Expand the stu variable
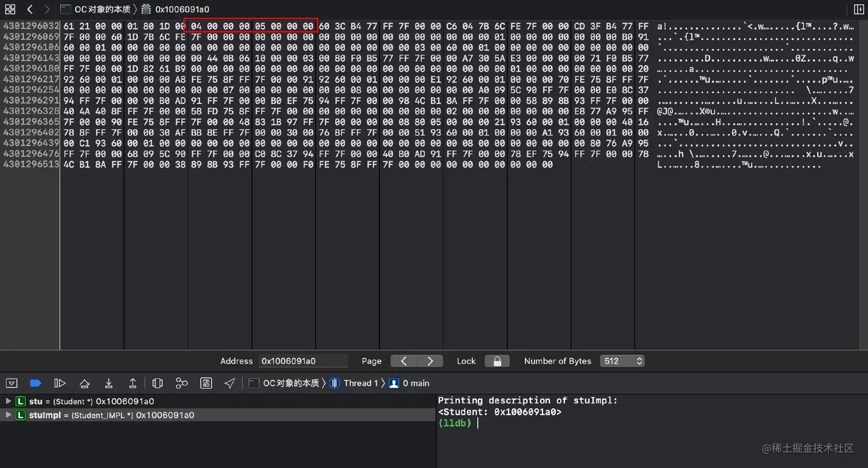This screenshot has height=468, width=868. [8, 401]
